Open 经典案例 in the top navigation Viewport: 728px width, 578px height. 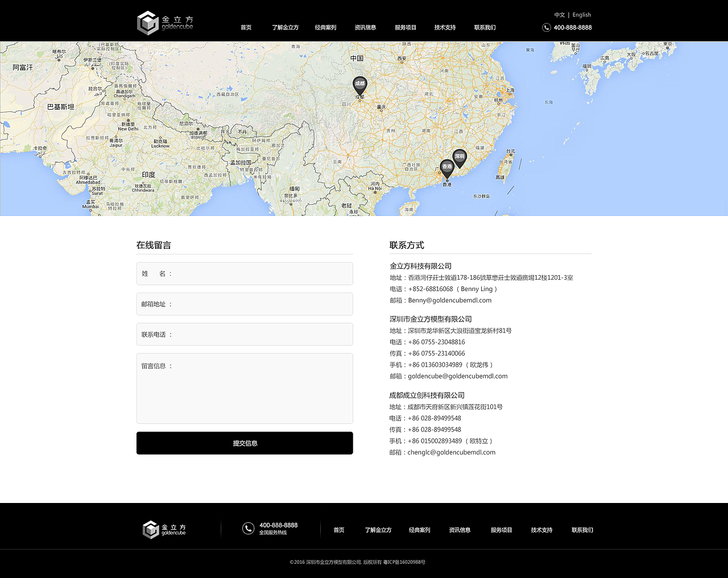pyautogui.click(x=325, y=27)
